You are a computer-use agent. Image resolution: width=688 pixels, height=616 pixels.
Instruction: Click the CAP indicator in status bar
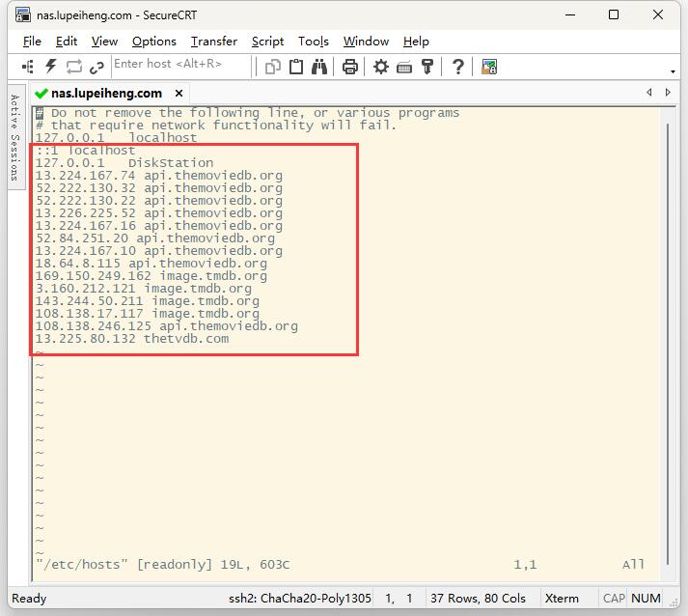[x=614, y=599]
